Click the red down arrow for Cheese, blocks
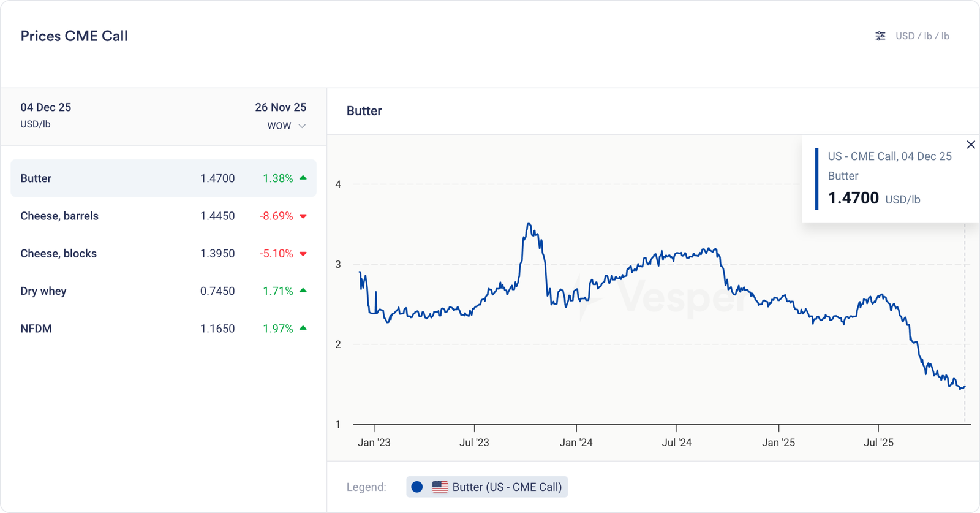The width and height of the screenshot is (980, 513). (303, 254)
